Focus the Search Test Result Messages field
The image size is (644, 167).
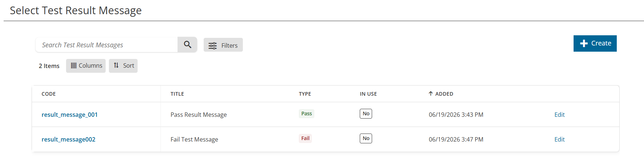[x=107, y=45]
